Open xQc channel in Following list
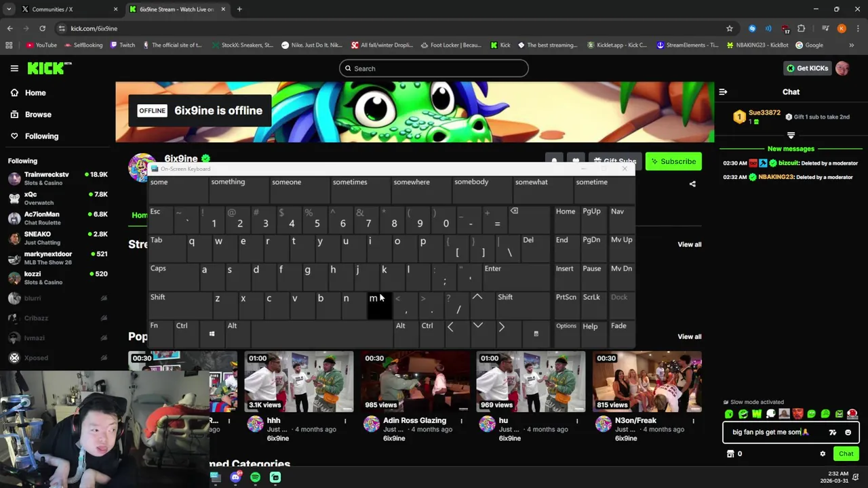Image resolution: width=868 pixels, height=488 pixels. pos(58,199)
